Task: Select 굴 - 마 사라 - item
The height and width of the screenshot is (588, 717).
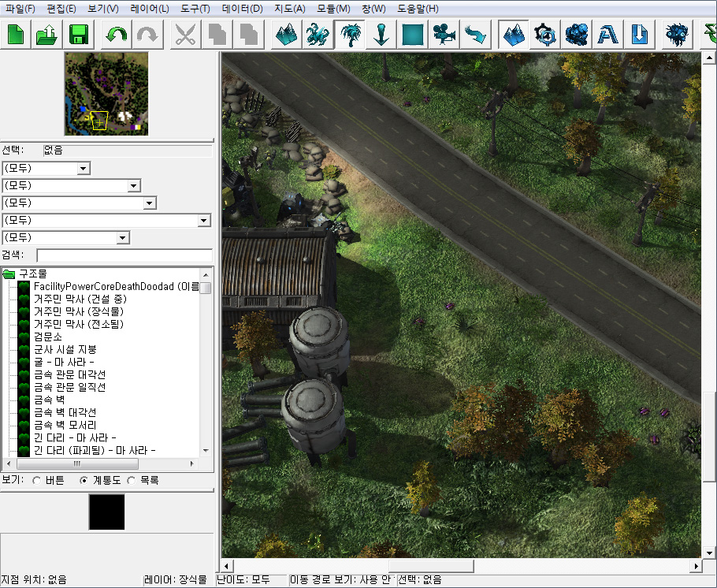Action: 64,363
